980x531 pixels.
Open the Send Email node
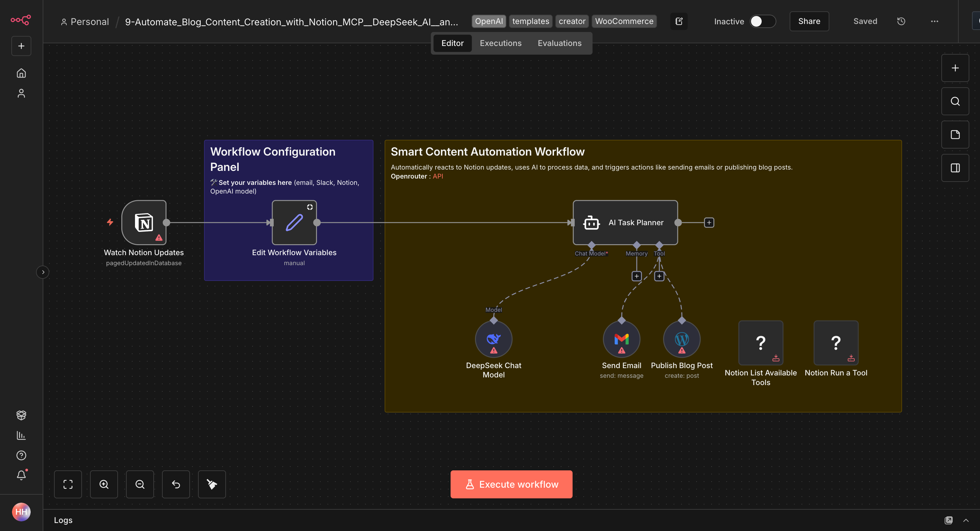pos(621,339)
